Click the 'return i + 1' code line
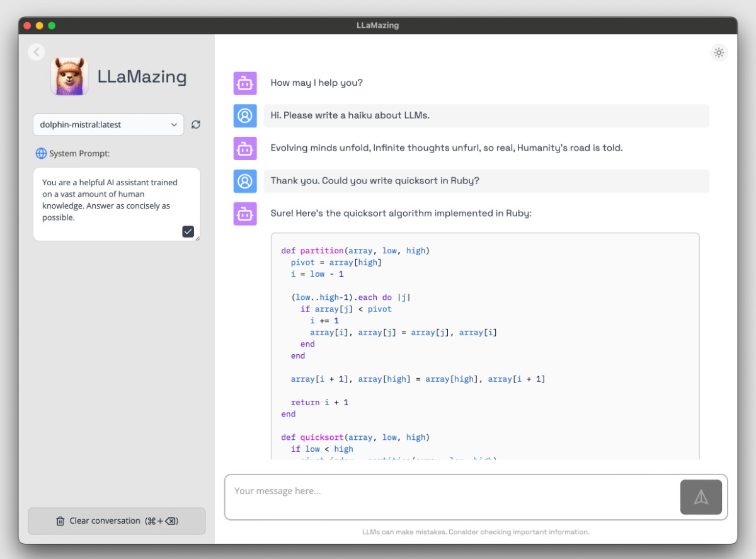The width and height of the screenshot is (756, 559). pos(319,402)
